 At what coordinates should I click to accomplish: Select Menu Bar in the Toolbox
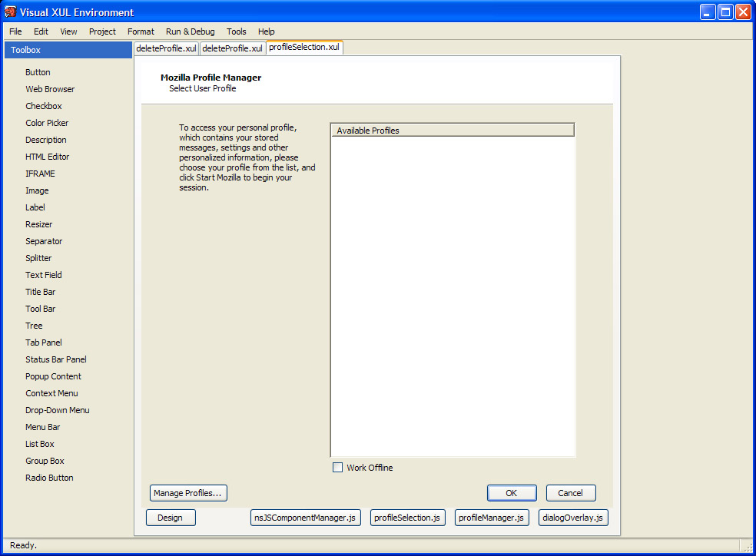click(43, 427)
